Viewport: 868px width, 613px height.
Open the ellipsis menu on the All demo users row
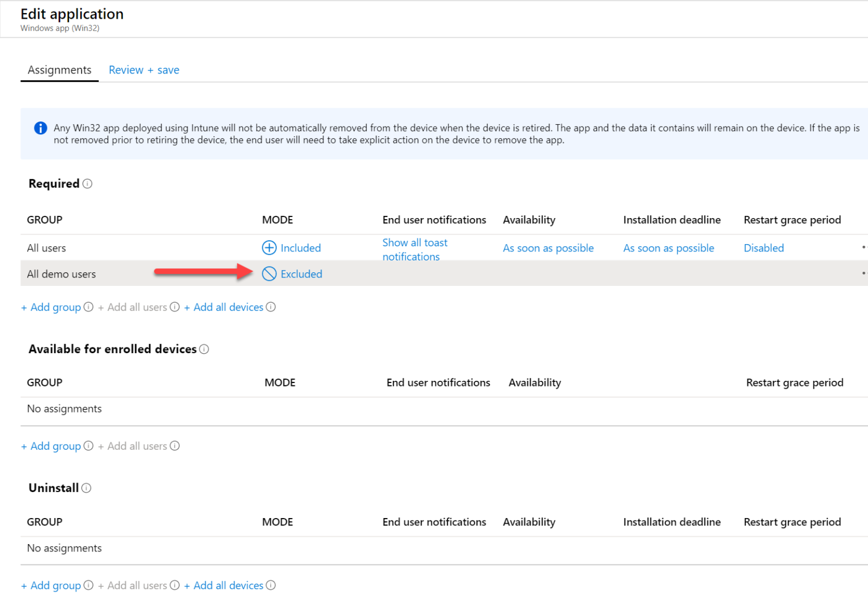[x=863, y=273]
